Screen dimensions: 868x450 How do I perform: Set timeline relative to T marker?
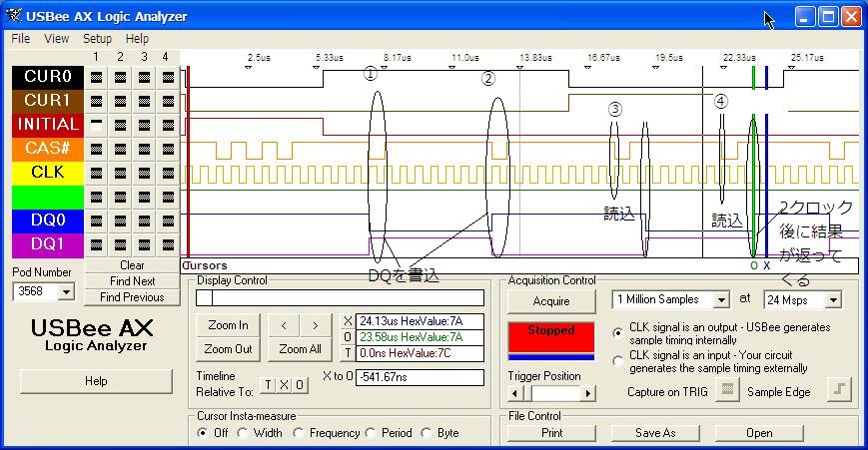point(268,385)
